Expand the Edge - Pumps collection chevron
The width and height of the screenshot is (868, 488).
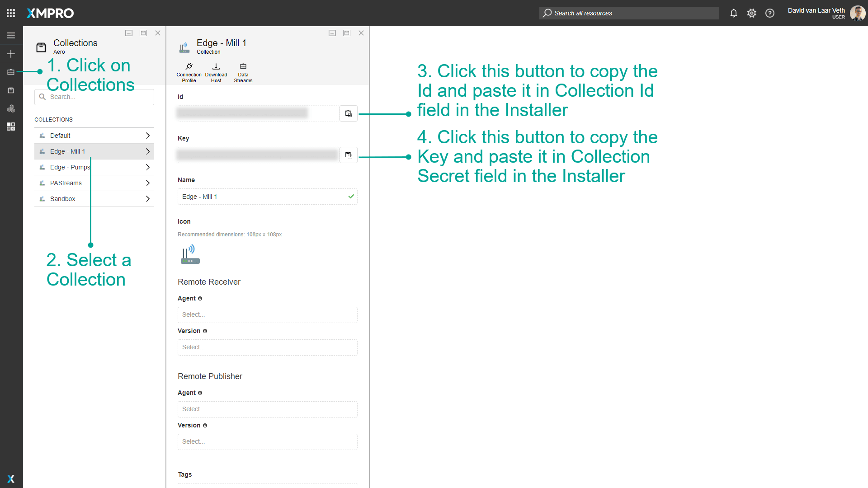tap(147, 167)
